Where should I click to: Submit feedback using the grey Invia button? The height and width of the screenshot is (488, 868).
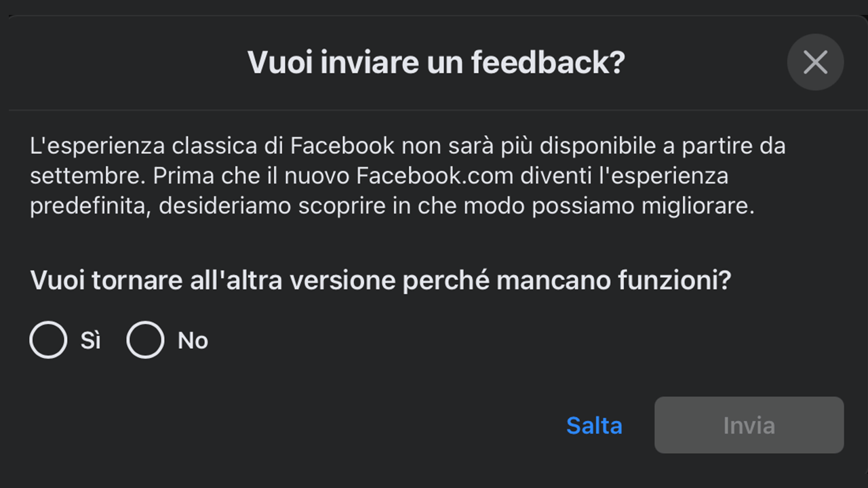(x=749, y=426)
